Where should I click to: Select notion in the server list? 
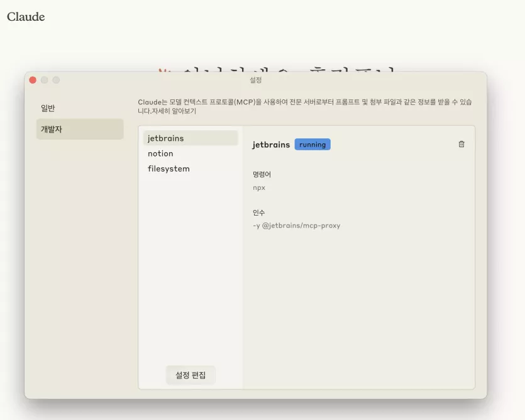tap(190, 153)
